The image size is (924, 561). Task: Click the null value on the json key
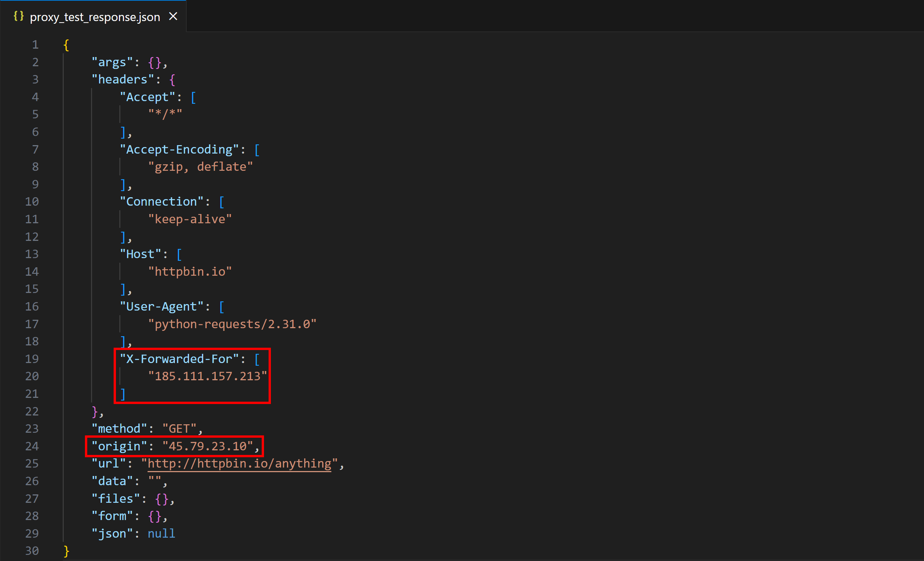pyautogui.click(x=161, y=533)
